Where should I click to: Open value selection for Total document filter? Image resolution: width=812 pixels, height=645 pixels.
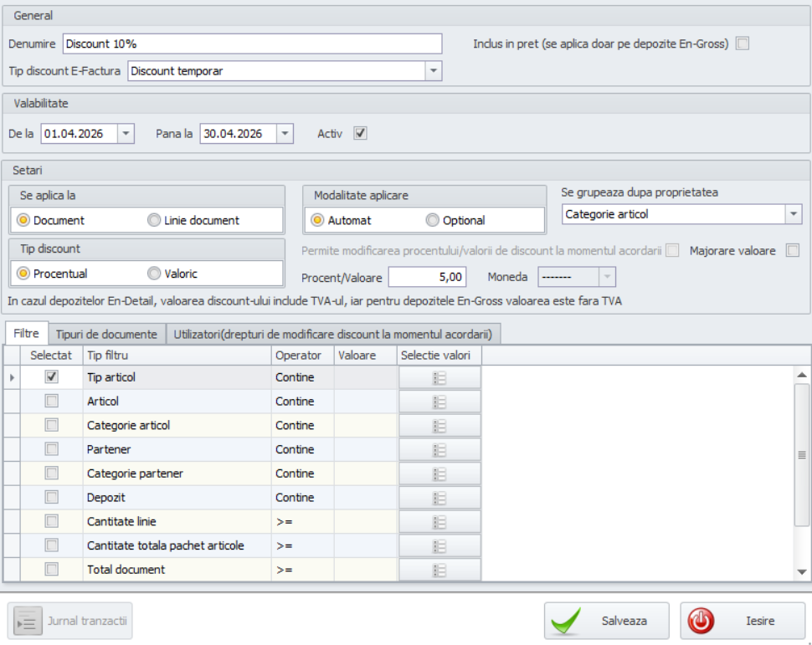click(x=439, y=570)
